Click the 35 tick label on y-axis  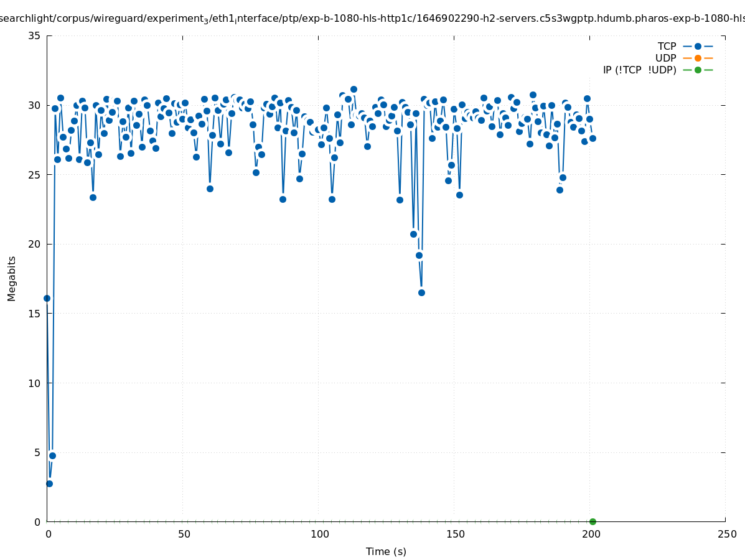click(x=34, y=35)
